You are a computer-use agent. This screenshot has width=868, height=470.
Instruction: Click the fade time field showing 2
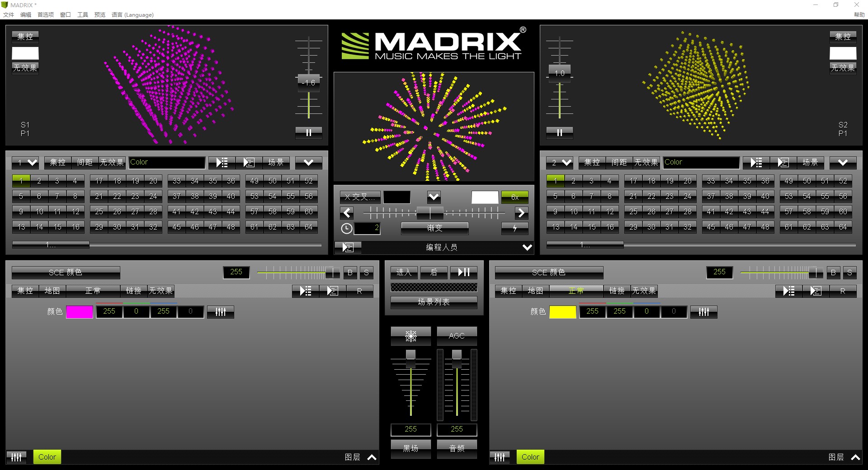coord(367,228)
